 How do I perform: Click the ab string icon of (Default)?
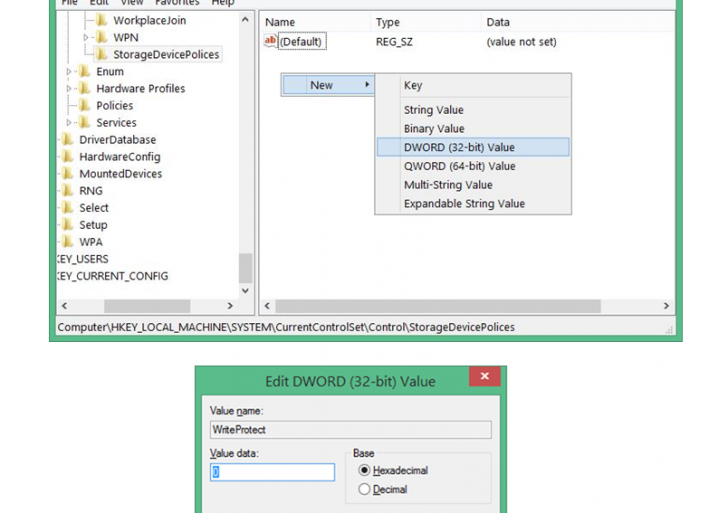point(270,41)
